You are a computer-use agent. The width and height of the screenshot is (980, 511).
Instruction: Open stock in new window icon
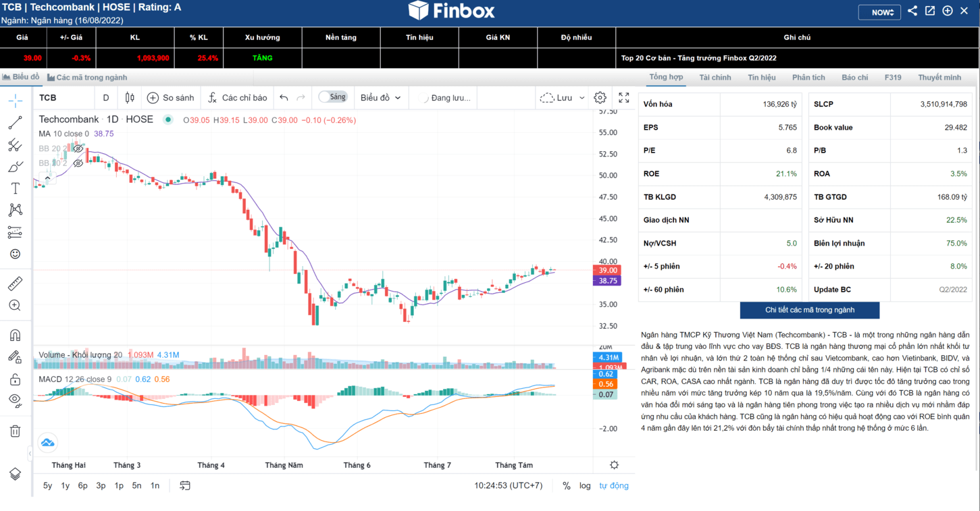[x=930, y=11]
